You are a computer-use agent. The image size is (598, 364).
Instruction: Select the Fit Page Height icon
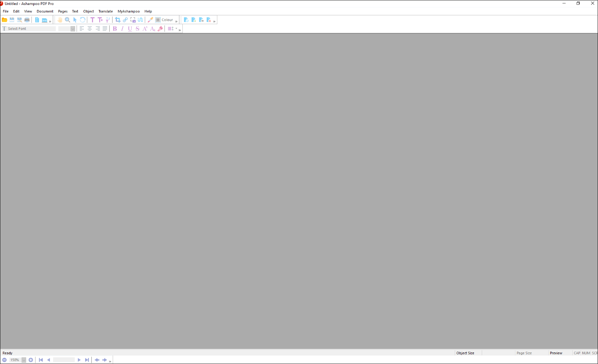[x=37, y=20]
